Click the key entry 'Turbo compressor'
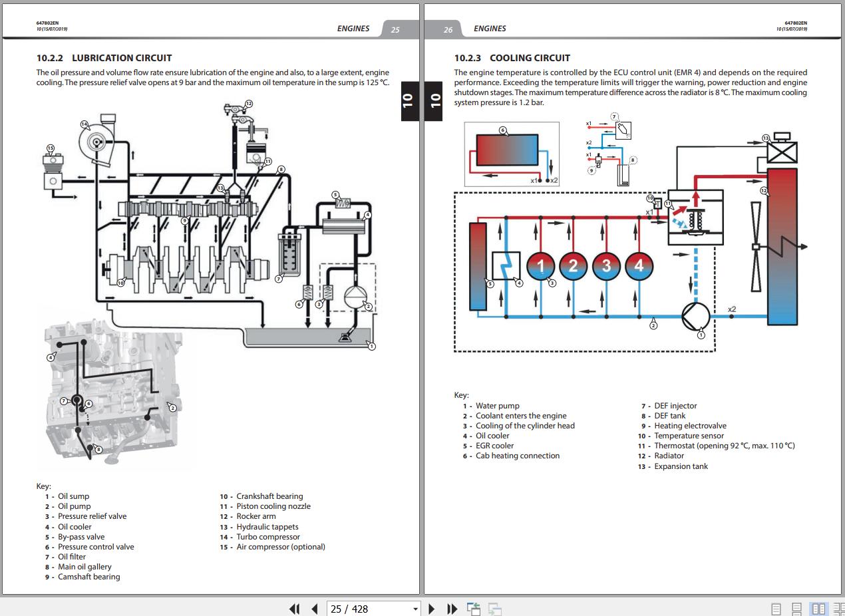The image size is (845, 616). click(268, 537)
